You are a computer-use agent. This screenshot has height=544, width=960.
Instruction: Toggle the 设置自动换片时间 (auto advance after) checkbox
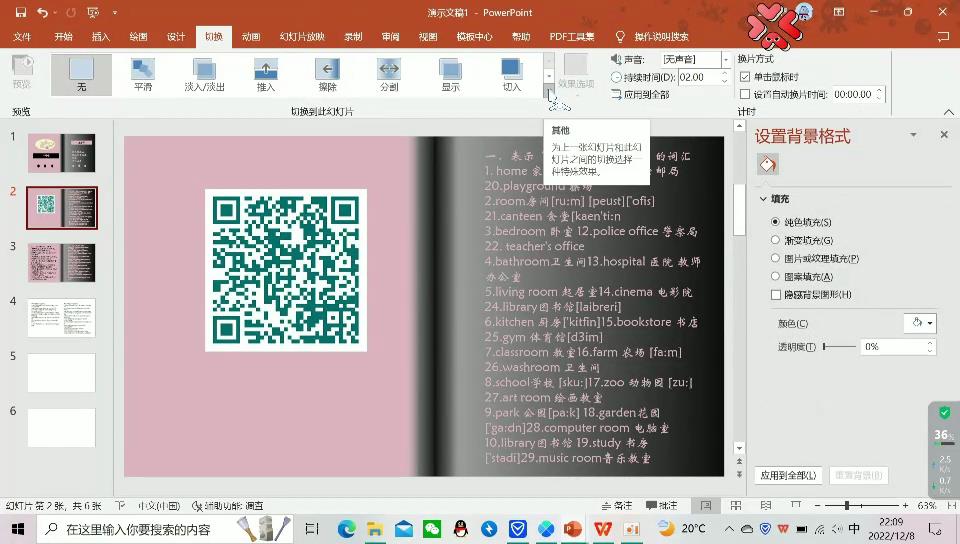(745, 94)
